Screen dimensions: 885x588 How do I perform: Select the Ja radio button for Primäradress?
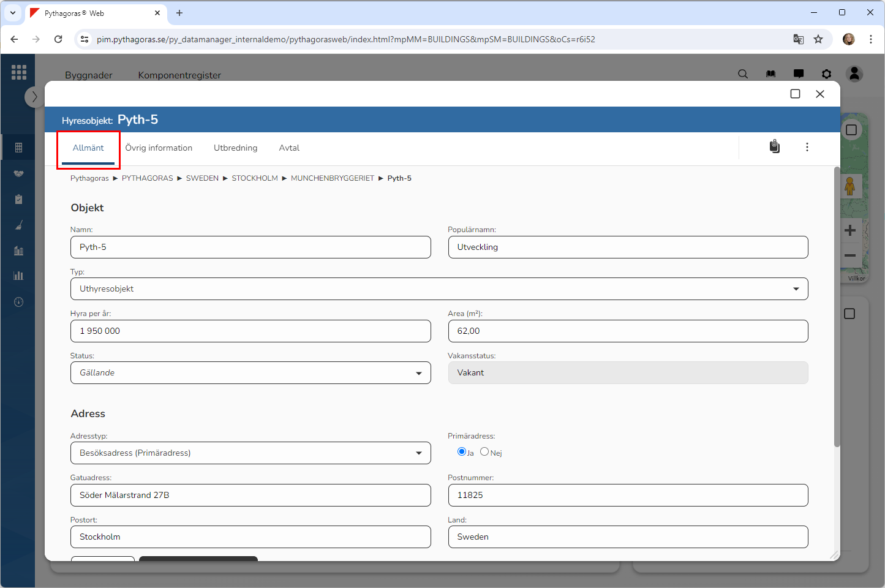[462, 452]
